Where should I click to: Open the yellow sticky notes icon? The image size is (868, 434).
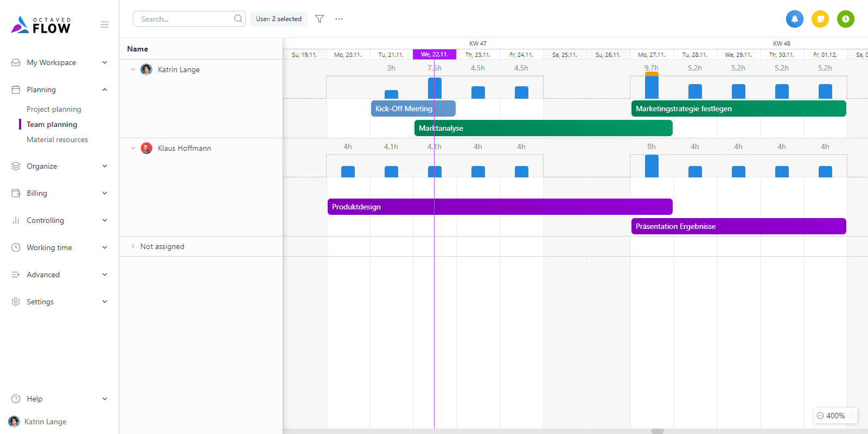(820, 19)
